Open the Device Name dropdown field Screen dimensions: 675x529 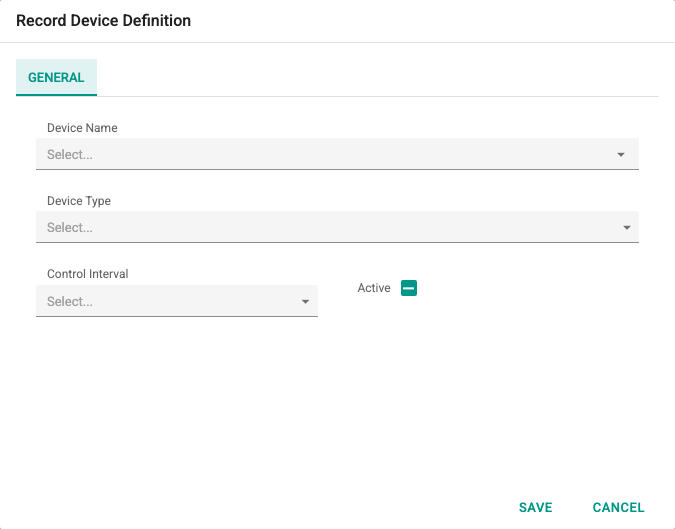(337, 154)
